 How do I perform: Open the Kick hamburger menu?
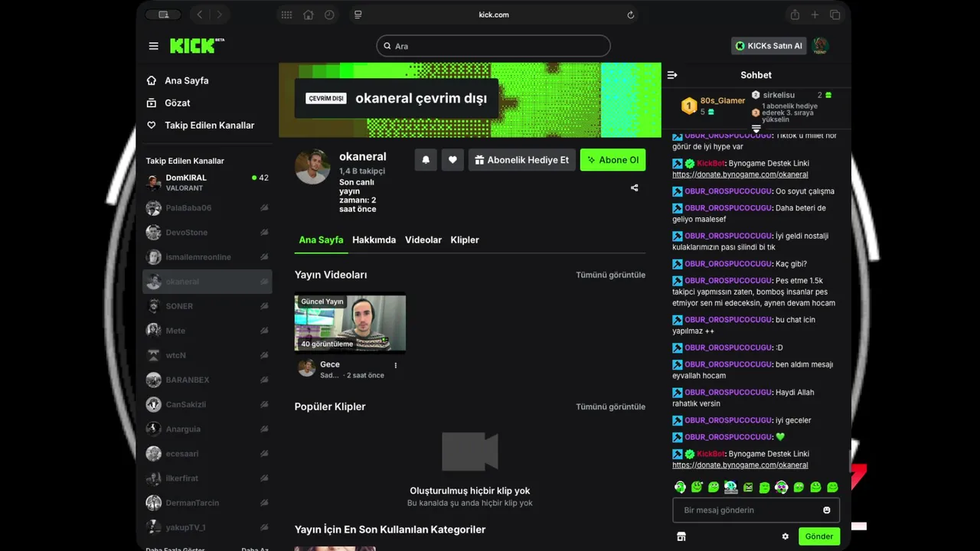point(153,46)
